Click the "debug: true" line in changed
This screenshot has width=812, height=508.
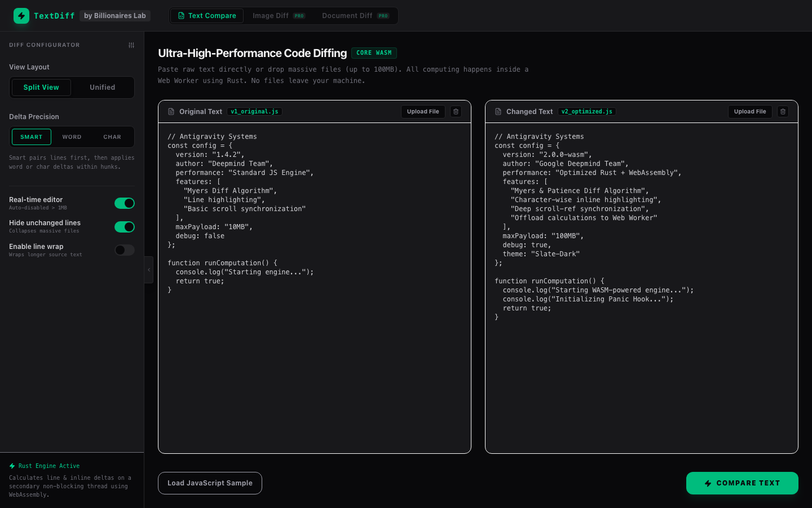point(527,245)
